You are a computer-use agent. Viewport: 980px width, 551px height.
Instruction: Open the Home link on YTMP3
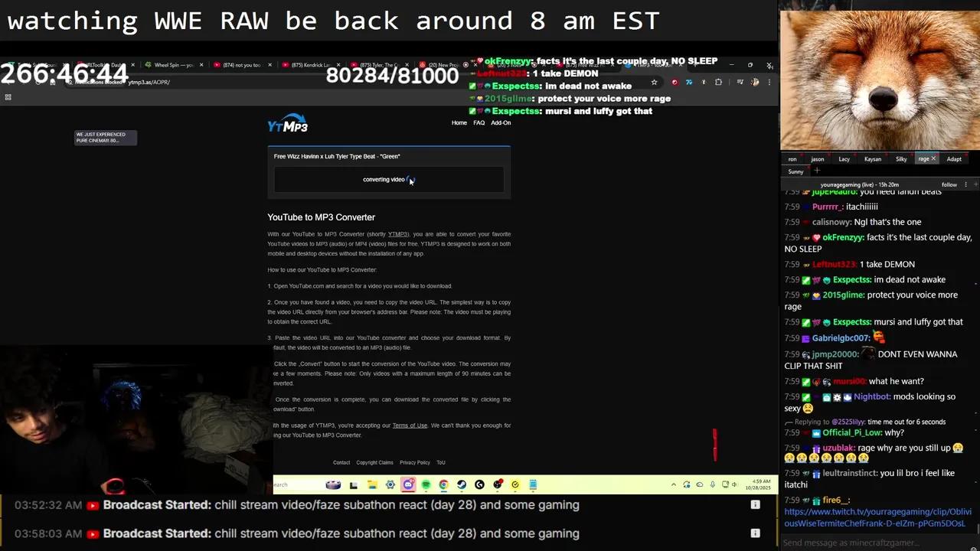pos(459,122)
